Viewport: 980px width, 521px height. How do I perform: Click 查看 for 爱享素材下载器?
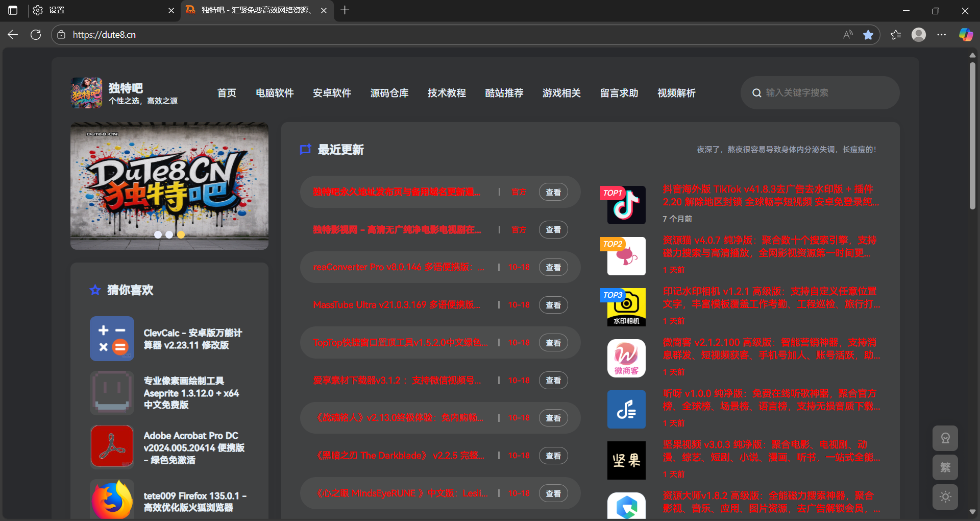[553, 380]
